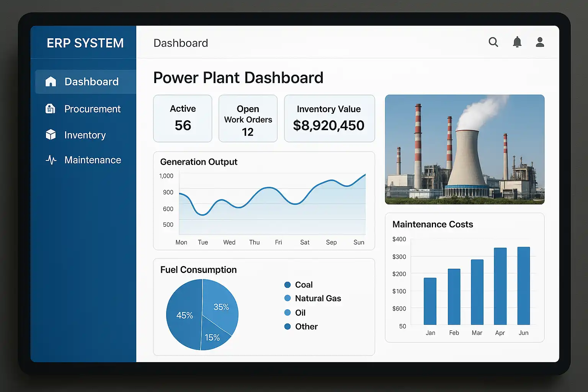Open the Procurement menu item
Image resolution: width=588 pixels, height=392 pixels.
click(x=92, y=109)
